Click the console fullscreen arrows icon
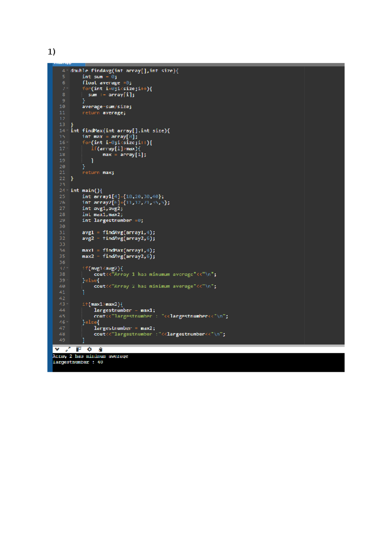392x554 pixels. point(68,350)
